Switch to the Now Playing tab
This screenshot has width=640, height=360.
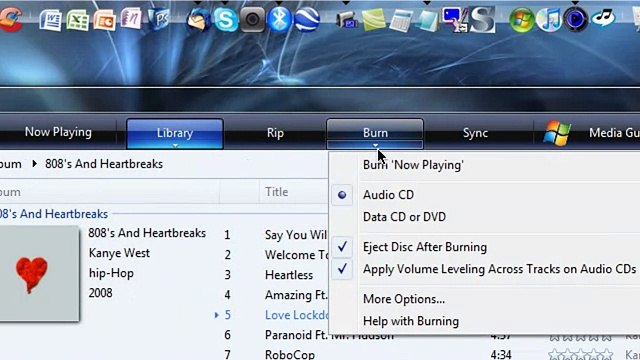(x=58, y=132)
